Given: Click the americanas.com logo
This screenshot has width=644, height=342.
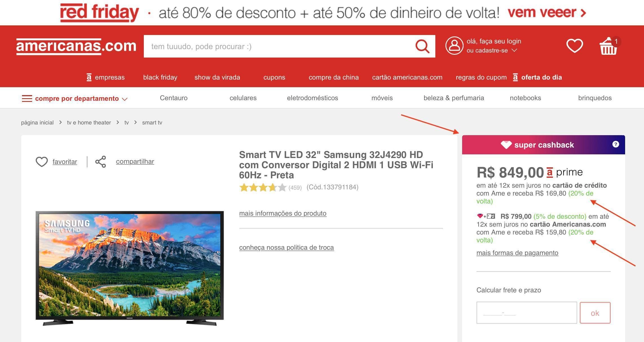Looking at the screenshot, I should pyautogui.click(x=76, y=46).
